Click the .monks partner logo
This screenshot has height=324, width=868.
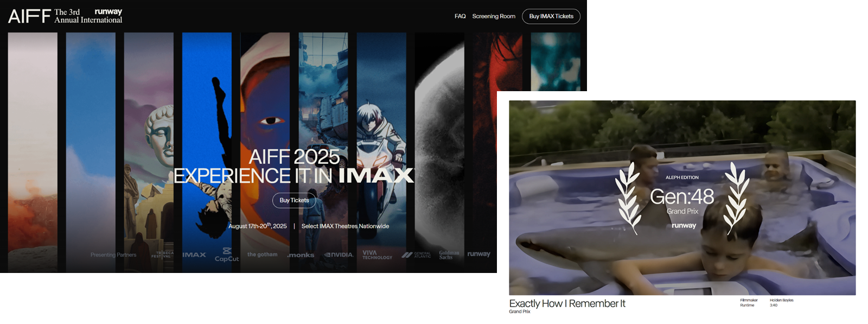coord(301,255)
